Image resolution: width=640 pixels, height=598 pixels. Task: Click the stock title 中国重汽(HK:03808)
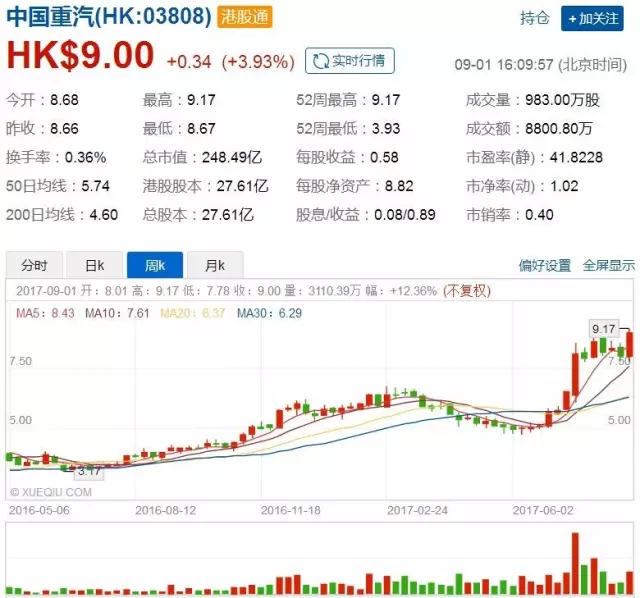click(109, 17)
